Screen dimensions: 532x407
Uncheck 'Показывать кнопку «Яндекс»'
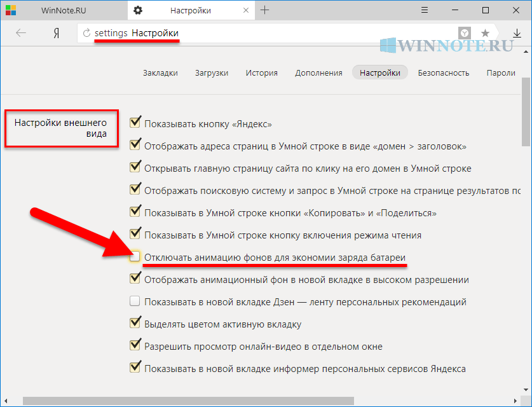135,123
